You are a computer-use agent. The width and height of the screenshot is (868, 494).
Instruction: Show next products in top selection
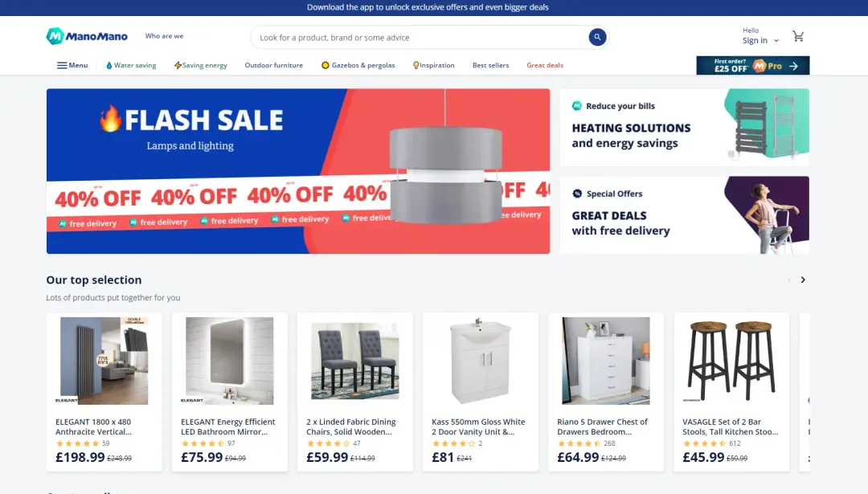(803, 280)
